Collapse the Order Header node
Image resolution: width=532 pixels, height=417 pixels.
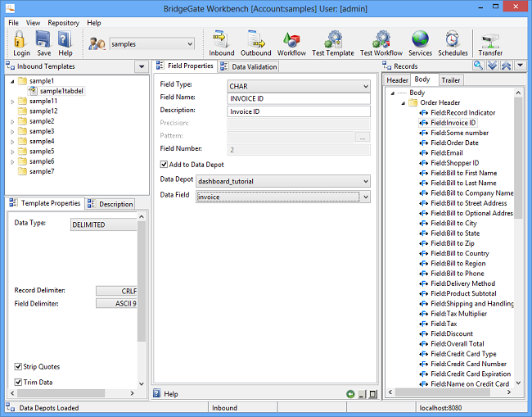click(403, 103)
